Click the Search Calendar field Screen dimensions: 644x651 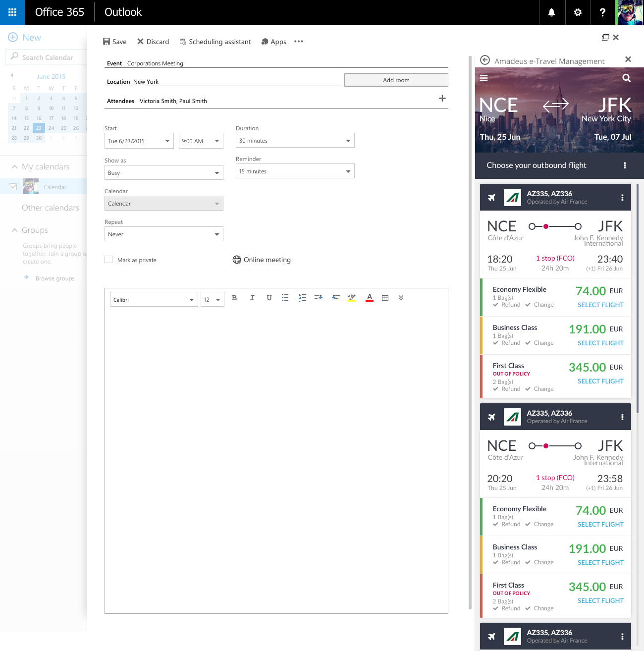pyautogui.click(x=46, y=57)
